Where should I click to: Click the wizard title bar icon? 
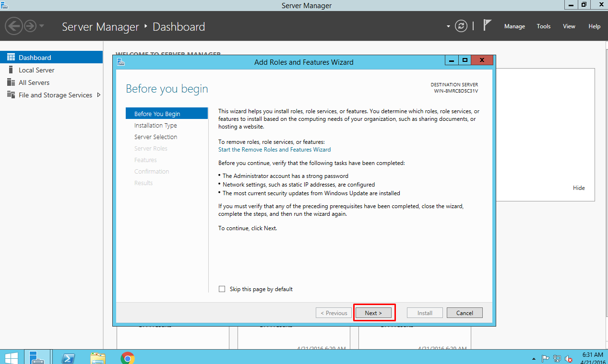point(120,61)
